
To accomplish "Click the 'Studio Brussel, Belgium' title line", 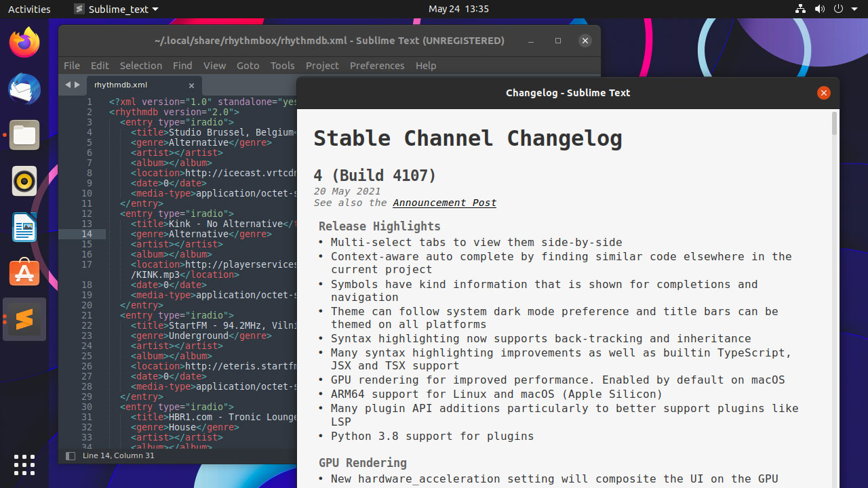I will (x=212, y=132).
